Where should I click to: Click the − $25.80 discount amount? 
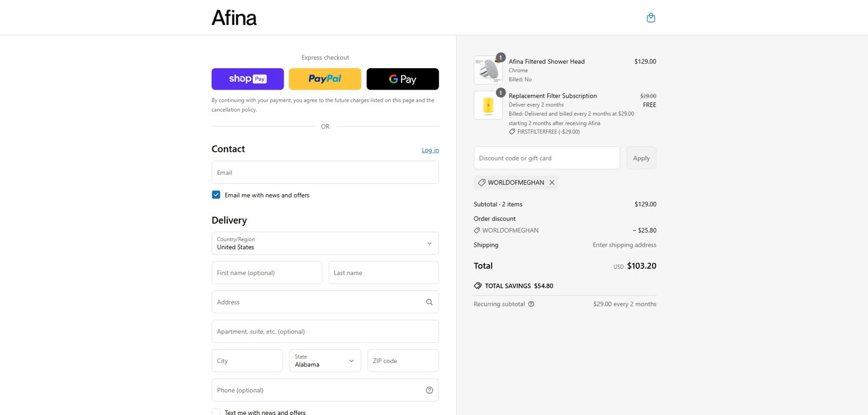(x=645, y=230)
